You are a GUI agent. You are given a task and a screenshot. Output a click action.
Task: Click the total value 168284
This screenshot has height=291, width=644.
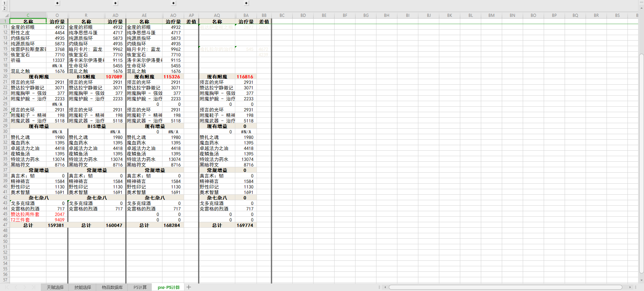point(173,225)
